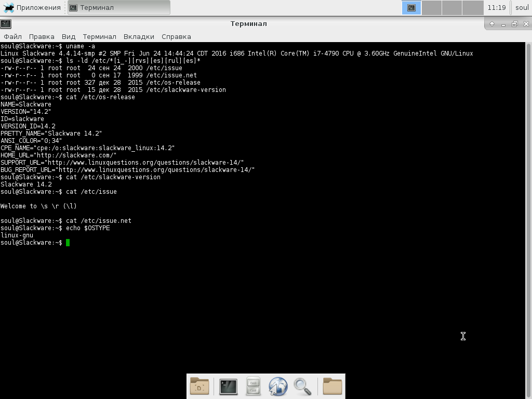The height and width of the screenshot is (399, 532).
Task: Minimize the terminal window
Action: 503,24
